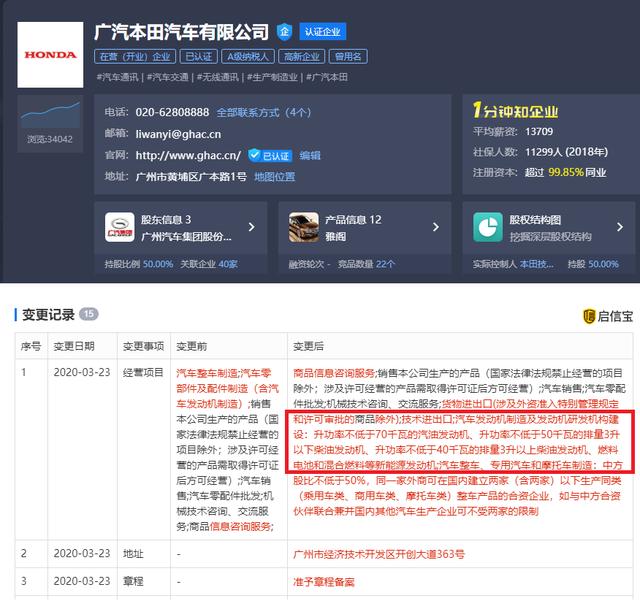640x609 pixels.
Task: Click the 序号 column header
Action: tap(31, 346)
